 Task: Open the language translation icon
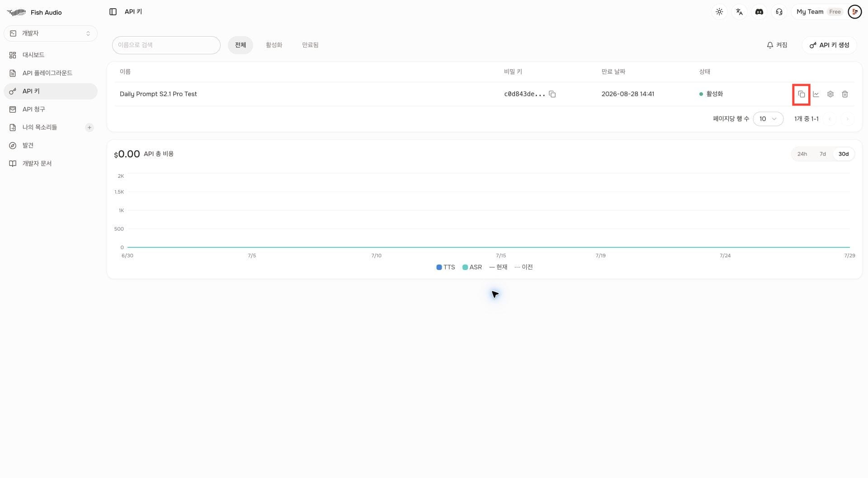click(739, 12)
